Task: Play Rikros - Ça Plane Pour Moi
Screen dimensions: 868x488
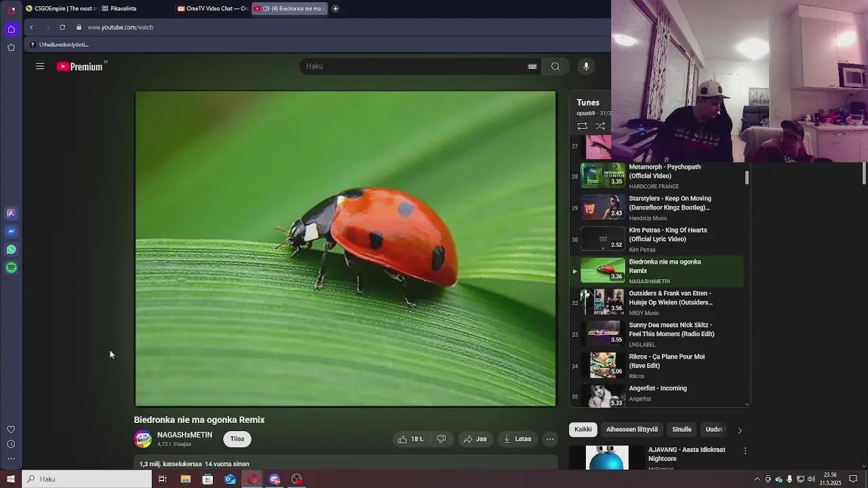Action: click(x=658, y=366)
